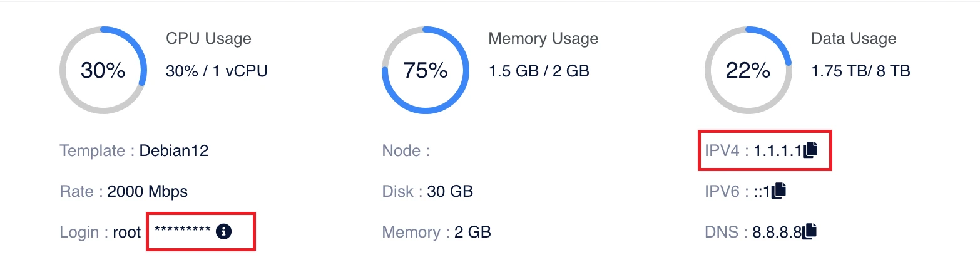Image resolution: width=980 pixels, height=277 pixels.
Task: Click the 30% / 1 vCPU text
Action: coord(217,71)
